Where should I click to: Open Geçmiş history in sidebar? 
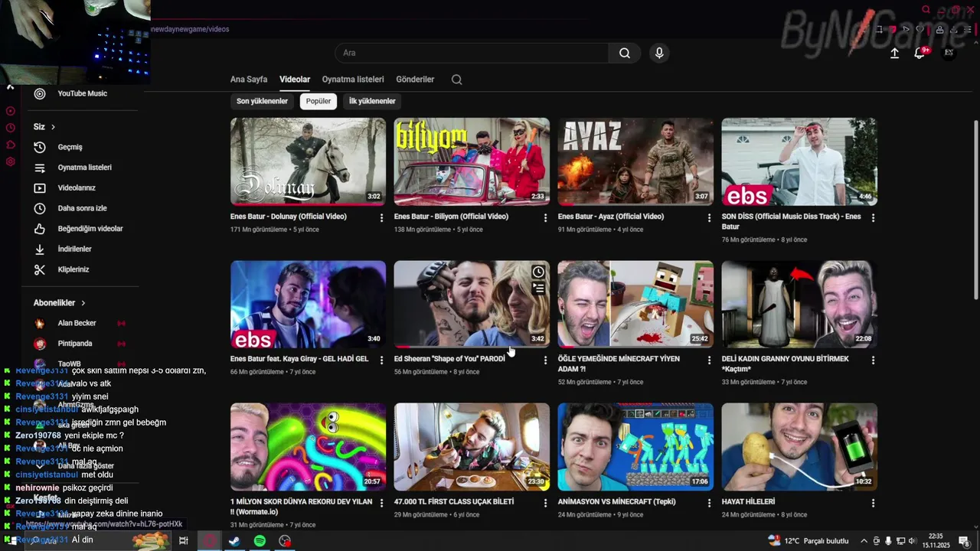tap(69, 147)
